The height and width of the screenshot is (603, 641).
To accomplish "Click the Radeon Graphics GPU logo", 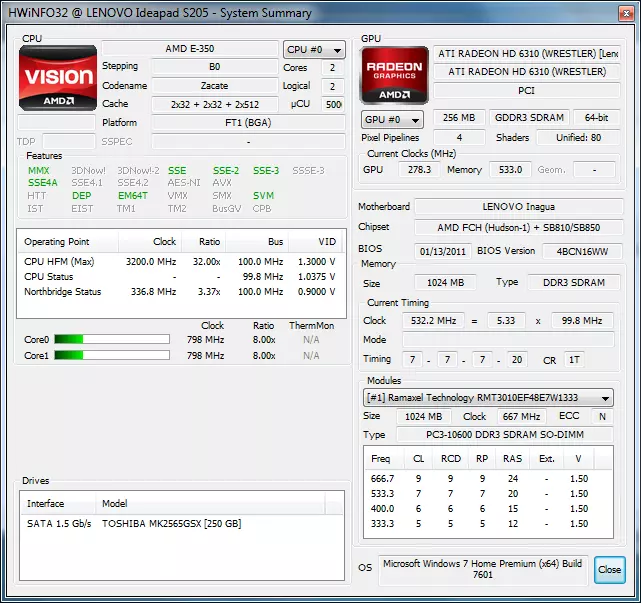I will [x=394, y=77].
